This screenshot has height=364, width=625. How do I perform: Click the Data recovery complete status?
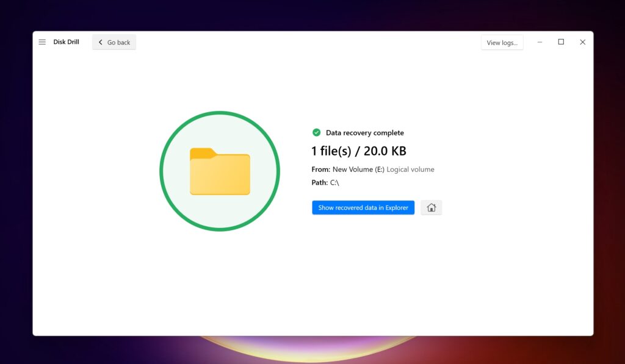tap(364, 132)
